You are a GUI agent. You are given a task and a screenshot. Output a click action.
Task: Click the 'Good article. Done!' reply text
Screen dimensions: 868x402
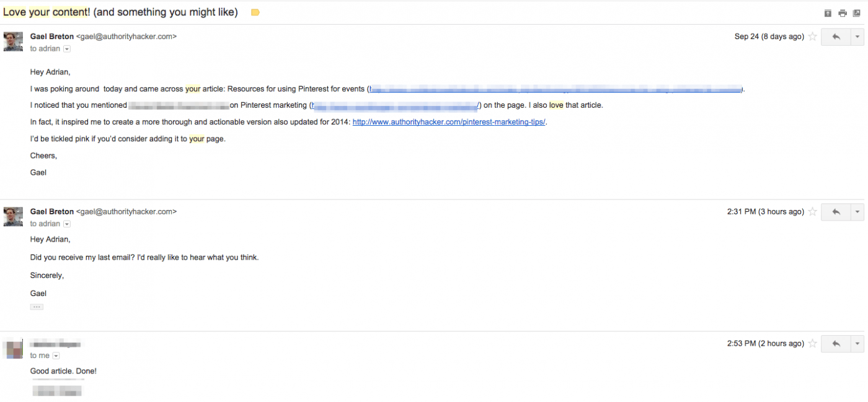(63, 371)
